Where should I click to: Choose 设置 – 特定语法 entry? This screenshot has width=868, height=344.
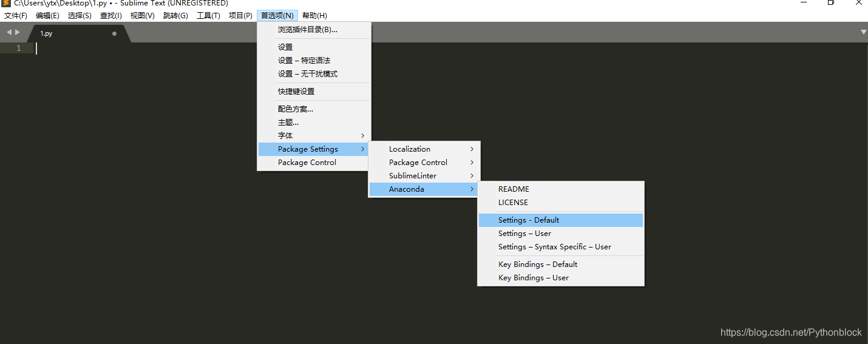(314, 60)
